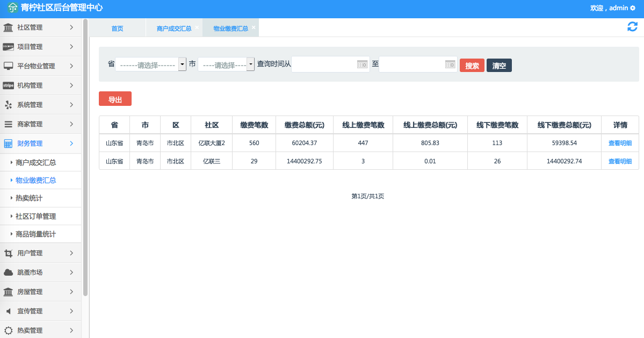644x338 pixels.
Task: Click the 青柠社区 logo icon in header
Action: coord(12,8)
